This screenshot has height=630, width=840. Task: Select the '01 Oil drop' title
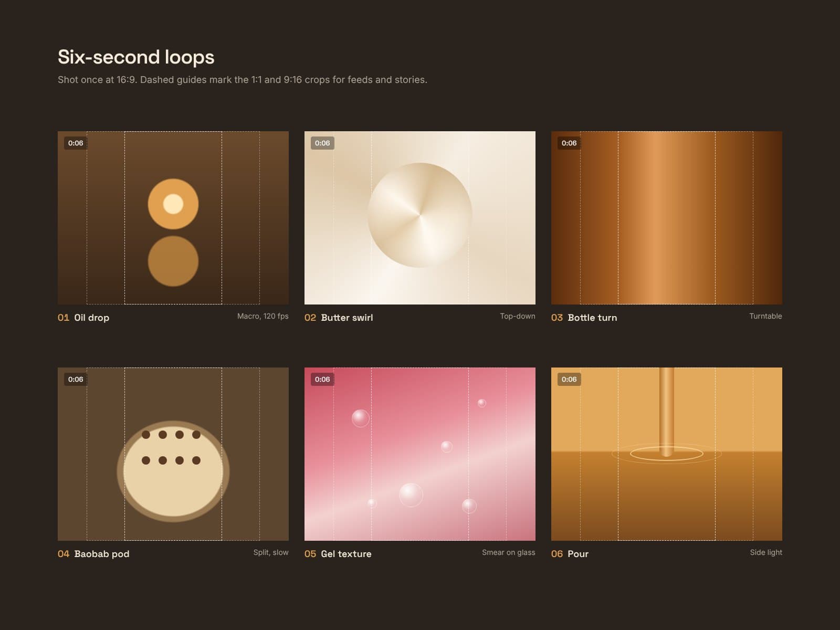pos(83,318)
